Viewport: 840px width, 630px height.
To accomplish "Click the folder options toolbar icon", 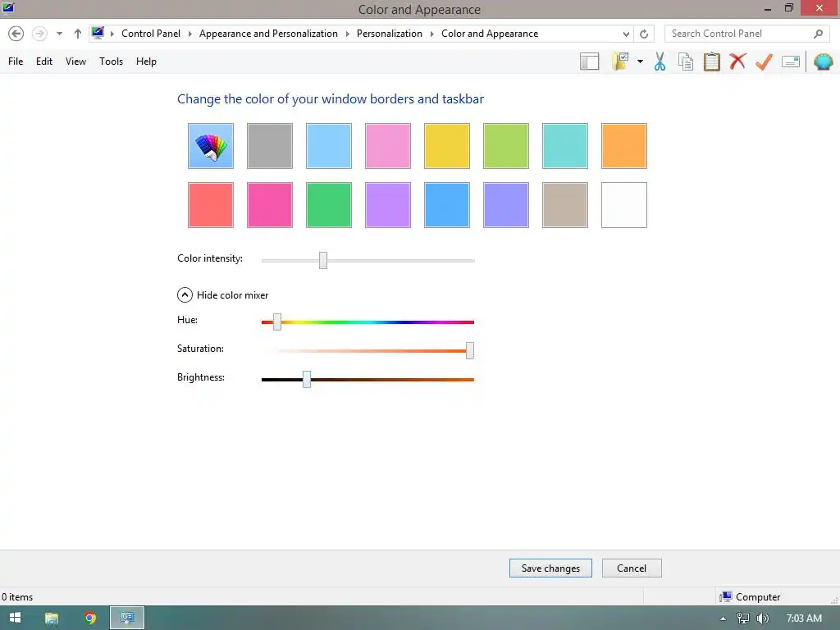I will [620, 61].
